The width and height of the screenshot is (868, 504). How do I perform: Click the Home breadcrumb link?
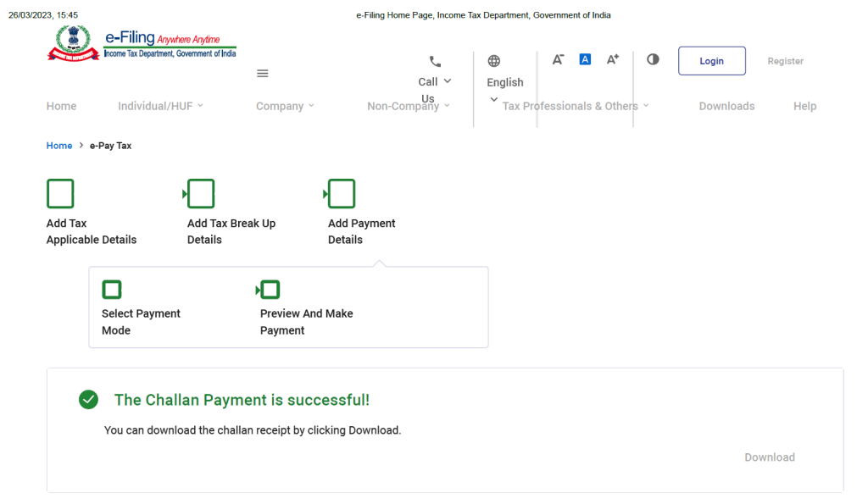pyautogui.click(x=59, y=146)
